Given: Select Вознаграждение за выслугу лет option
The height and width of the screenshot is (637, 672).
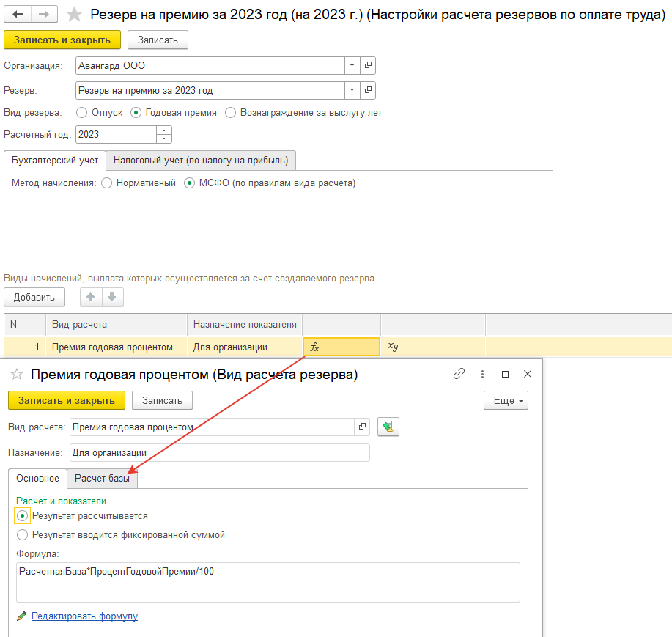Looking at the screenshot, I should pyautogui.click(x=231, y=113).
